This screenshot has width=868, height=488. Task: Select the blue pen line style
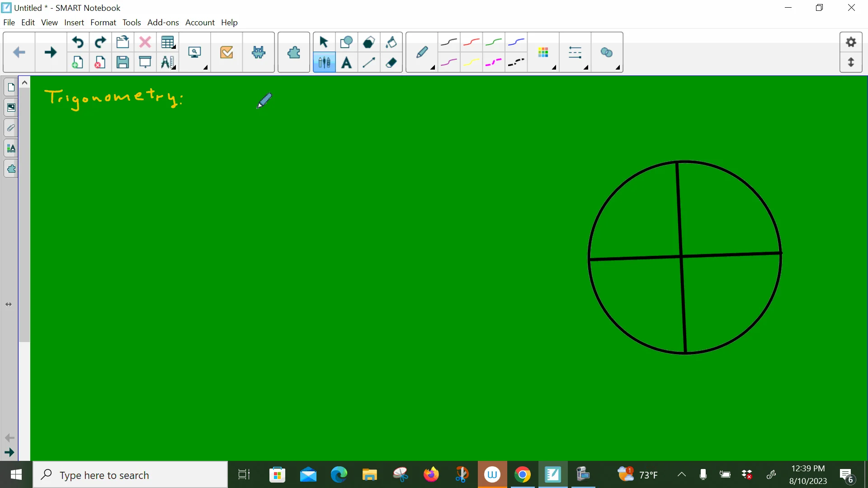(x=516, y=42)
